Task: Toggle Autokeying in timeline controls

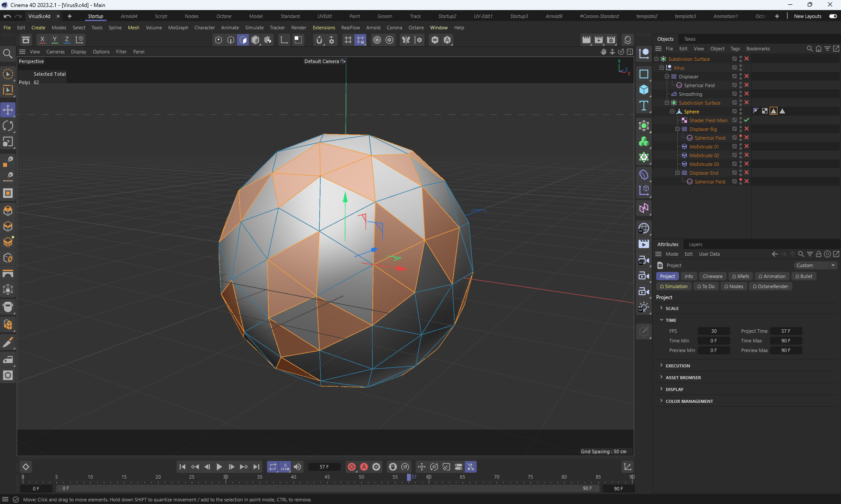Action: [x=364, y=467]
